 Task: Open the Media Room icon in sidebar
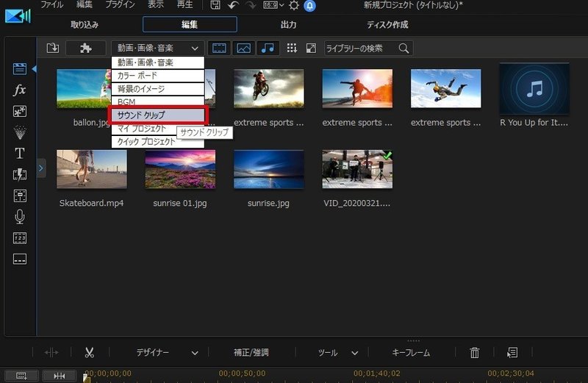click(x=20, y=69)
